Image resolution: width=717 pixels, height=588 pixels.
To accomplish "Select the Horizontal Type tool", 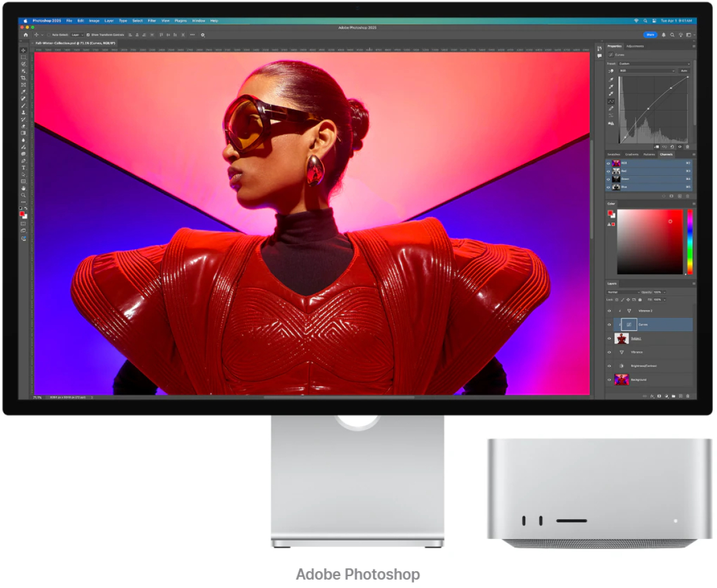I will pos(23,168).
